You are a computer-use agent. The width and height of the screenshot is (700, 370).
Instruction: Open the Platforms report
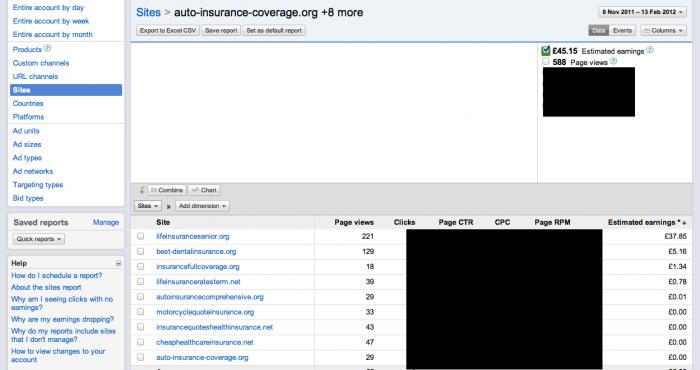[x=28, y=116]
